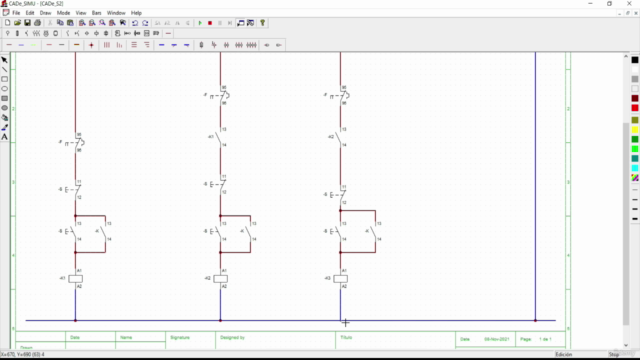This screenshot has height=360, width=640.
Task: Choose the thinnest line width option
Action: pyautogui.click(x=635, y=190)
